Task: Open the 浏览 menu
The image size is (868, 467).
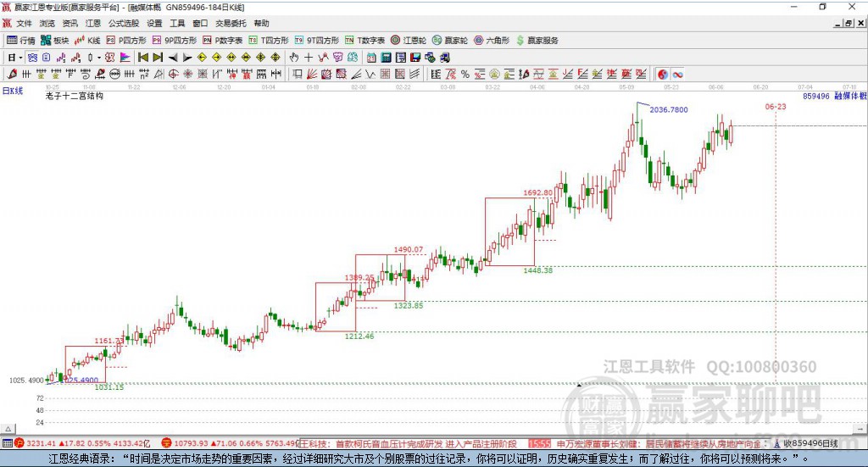Action: tap(47, 23)
